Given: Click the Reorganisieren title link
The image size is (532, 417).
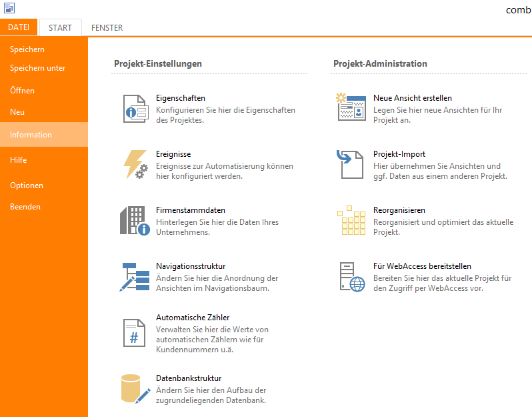Looking at the screenshot, I should pyautogui.click(x=399, y=210).
